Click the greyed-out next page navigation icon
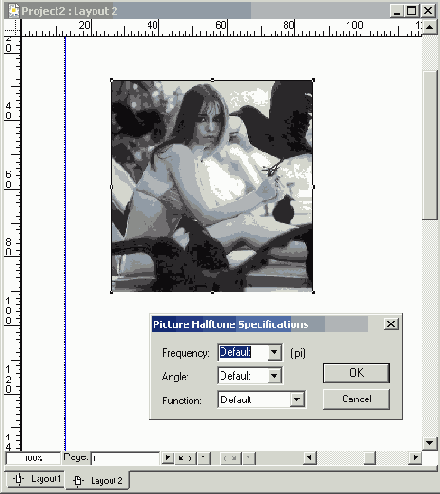The height and width of the screenshot is (494, 440). [231, 458]
